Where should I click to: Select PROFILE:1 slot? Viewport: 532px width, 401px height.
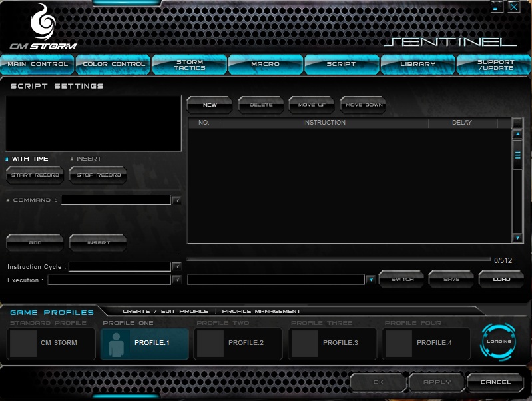(x=144, y=344)
